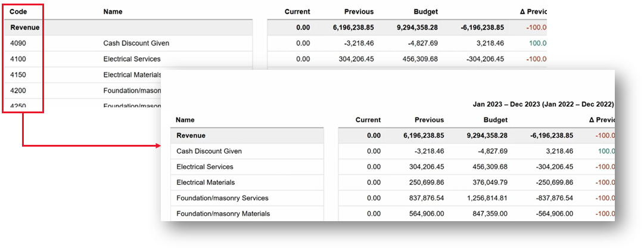Click Cash Discount Given next to code 4090

coord(136,43)
